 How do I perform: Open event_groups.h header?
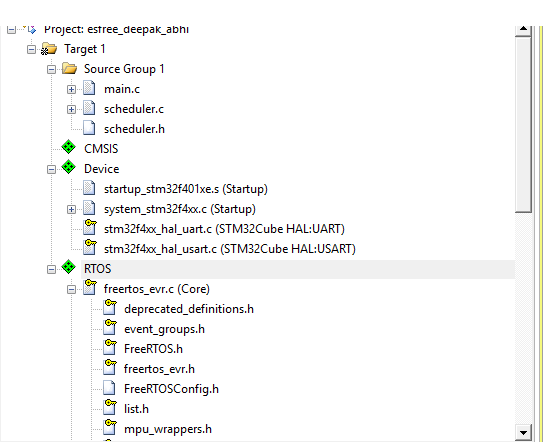pos(164,329)
